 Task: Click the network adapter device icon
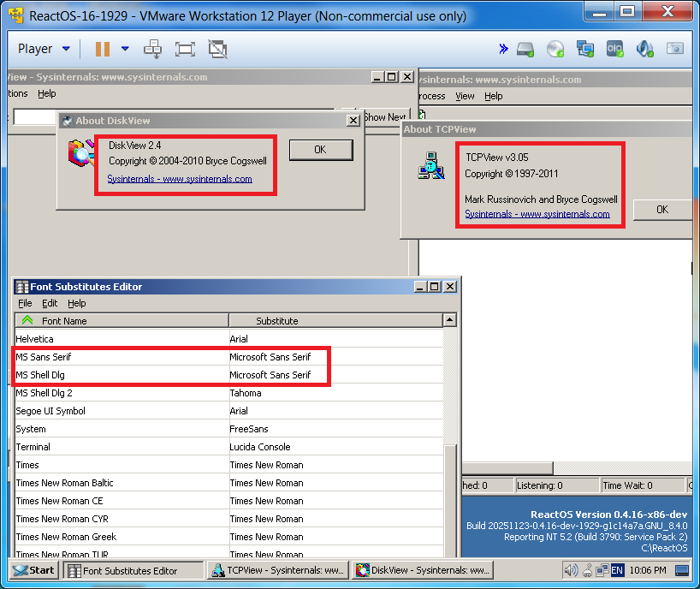point(585,50)
